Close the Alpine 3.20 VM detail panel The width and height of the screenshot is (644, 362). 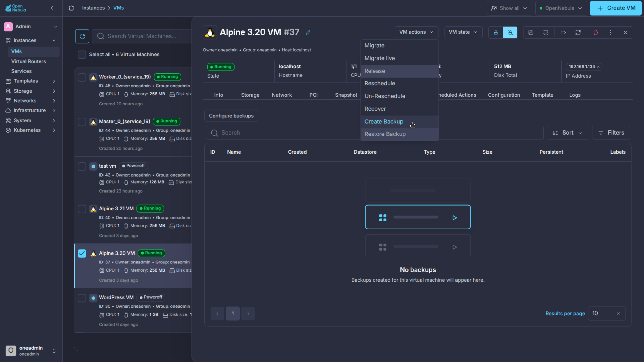pyautogui.click(x=625, y=32)
